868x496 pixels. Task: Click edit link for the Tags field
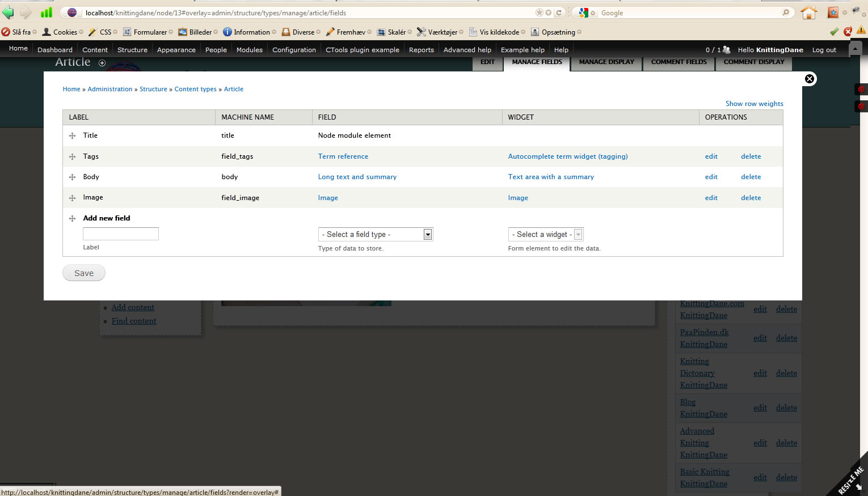point(711,156)
